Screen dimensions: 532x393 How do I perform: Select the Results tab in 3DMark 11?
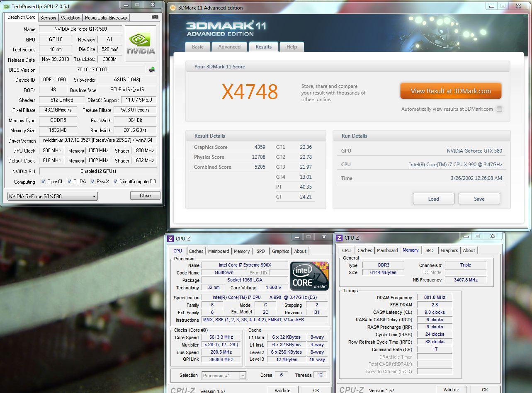tap(263, 46)
